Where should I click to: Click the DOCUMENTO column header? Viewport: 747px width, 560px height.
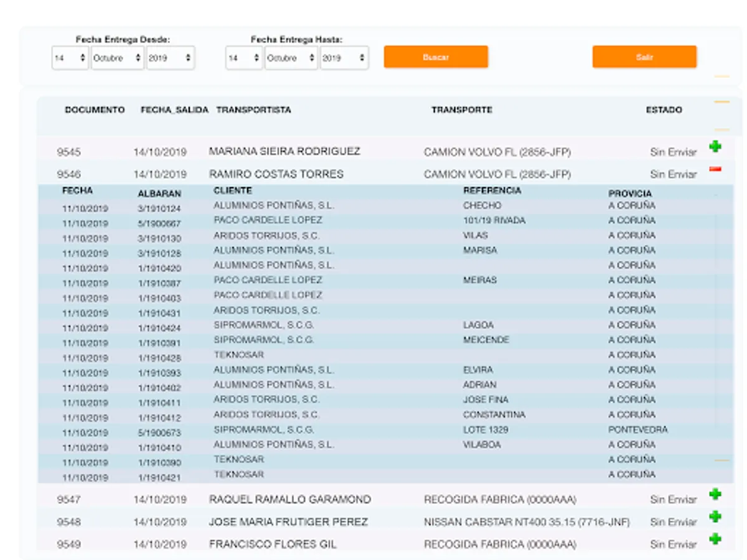coord(95,110)
